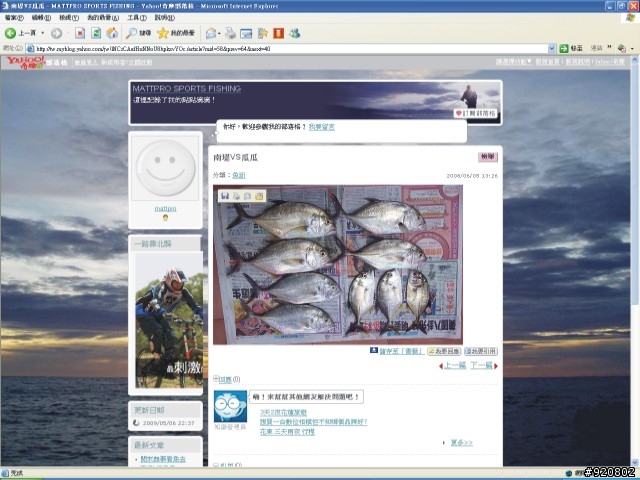This screenshot has width=640, height=480.
Task: Click the MATTPRO SPORTS FISHING blog title
Action: 187,89
